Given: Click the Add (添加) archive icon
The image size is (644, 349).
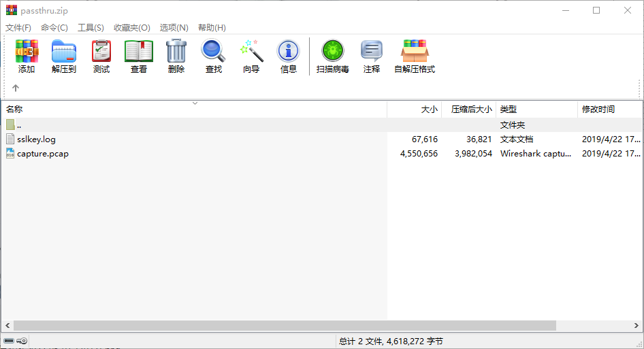Looking at the screenshot, I should pyautogui.click(x=27, y=51).
